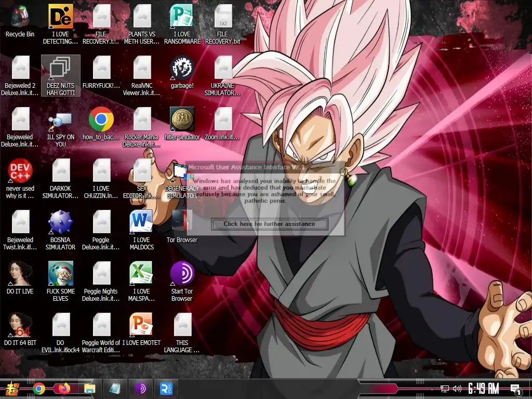Select the I LOVE MALDOCS Word shortcut
532x399 pixels.
pos(142,230)
